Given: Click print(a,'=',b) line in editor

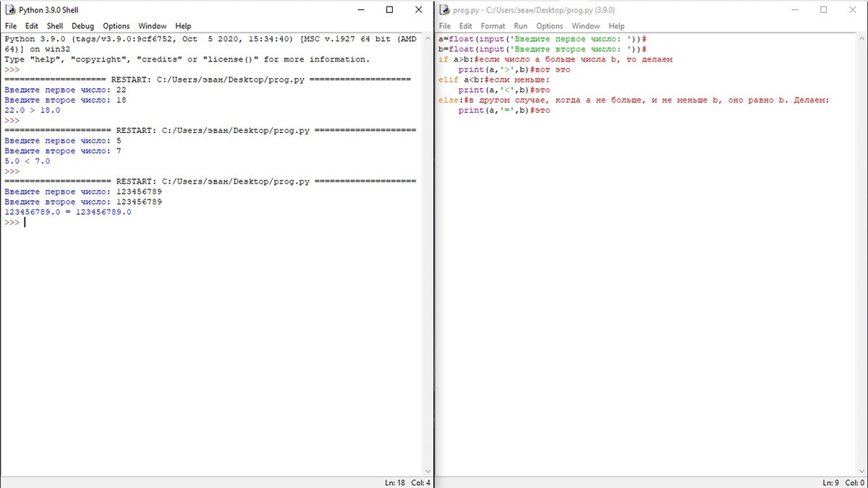Looking at the screenshot, I should point(504,111).
